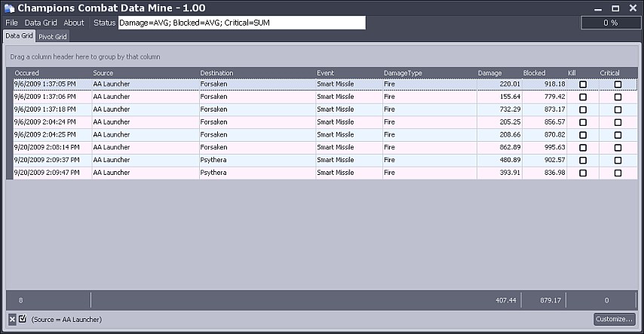Image resolution: width=644 pixels, height=334 pixels.
Task: Open the File menu
Action: coord(11,23)
